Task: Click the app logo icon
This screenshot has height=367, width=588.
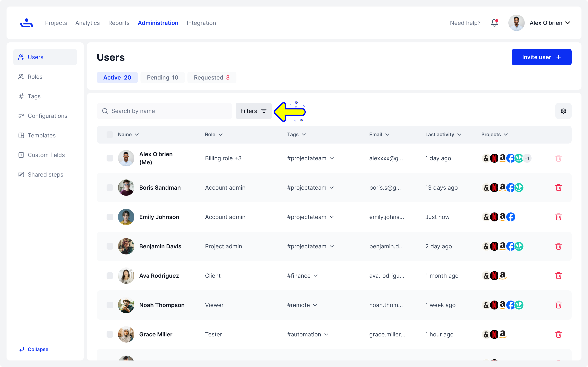Action: [x=27, y=23]
